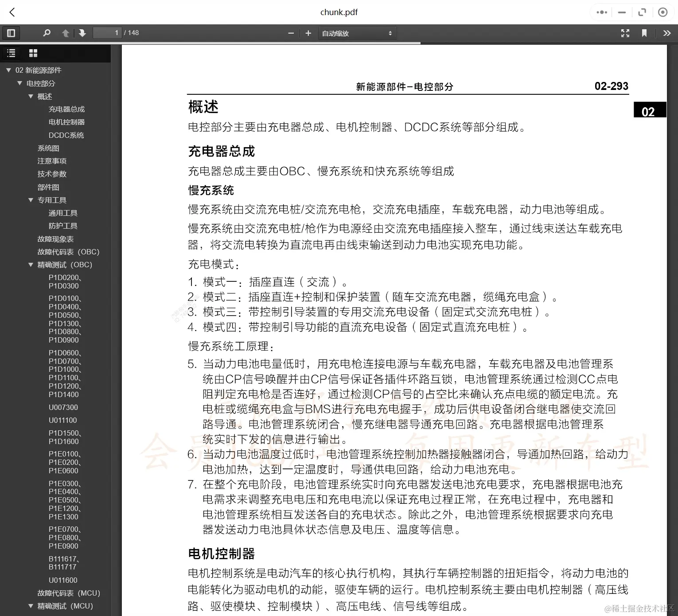The width and height of the screenshot is (678, 616).
Task: Collapse the 概述 outline section
Action: [x=31, y=96]
